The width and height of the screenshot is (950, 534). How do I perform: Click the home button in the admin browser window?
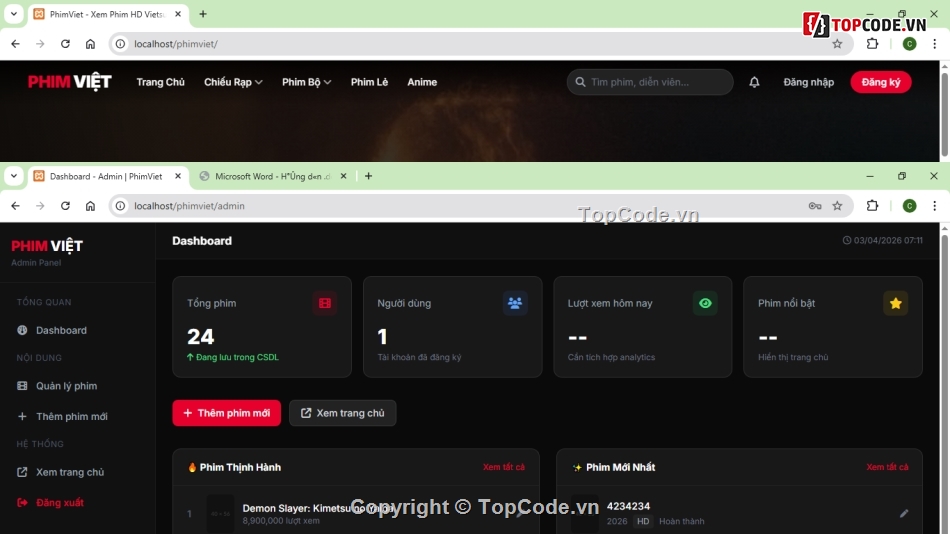tap(90, 206)
